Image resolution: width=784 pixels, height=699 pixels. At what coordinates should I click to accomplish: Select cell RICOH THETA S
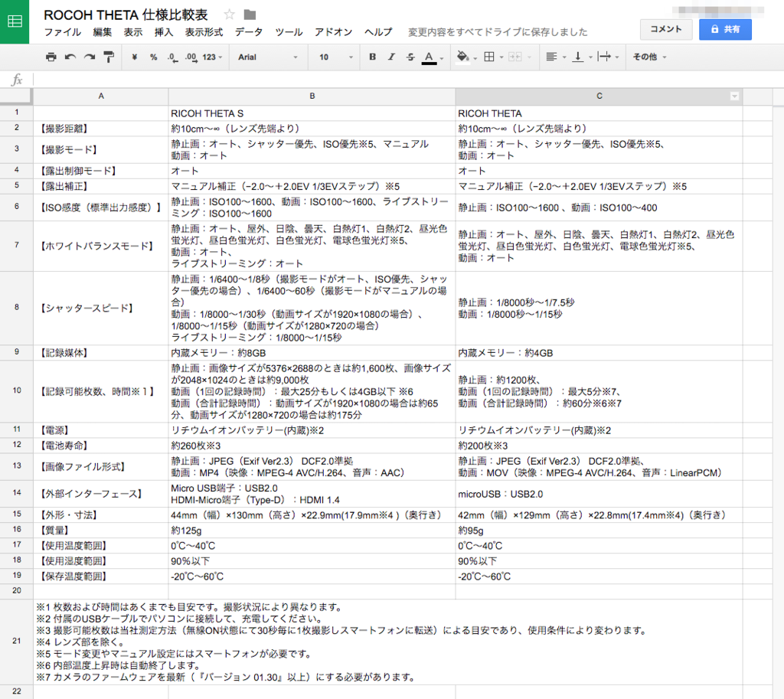(x=312, y=113)
